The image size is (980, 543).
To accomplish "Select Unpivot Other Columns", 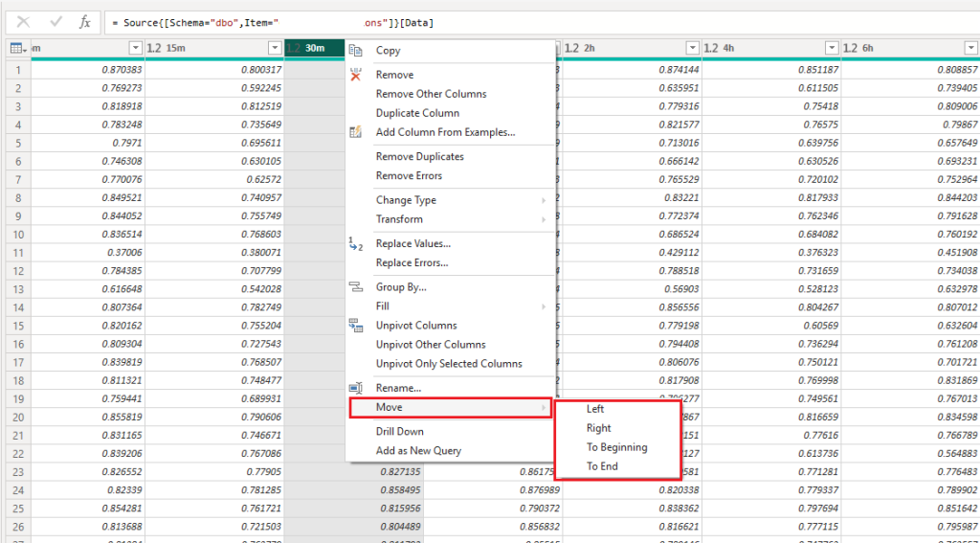I will pyautogui.click(x=431, y=345).
